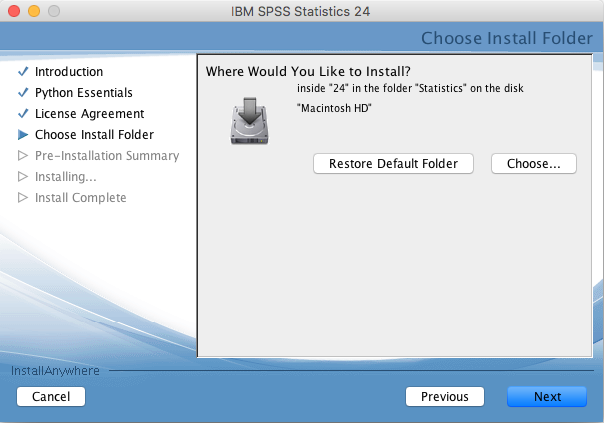Click the hard drive install icon

[x=250, y=121]
